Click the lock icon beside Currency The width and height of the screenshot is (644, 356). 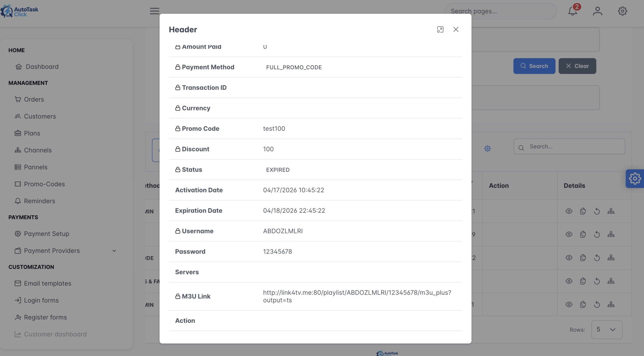(x=178, y=108)
